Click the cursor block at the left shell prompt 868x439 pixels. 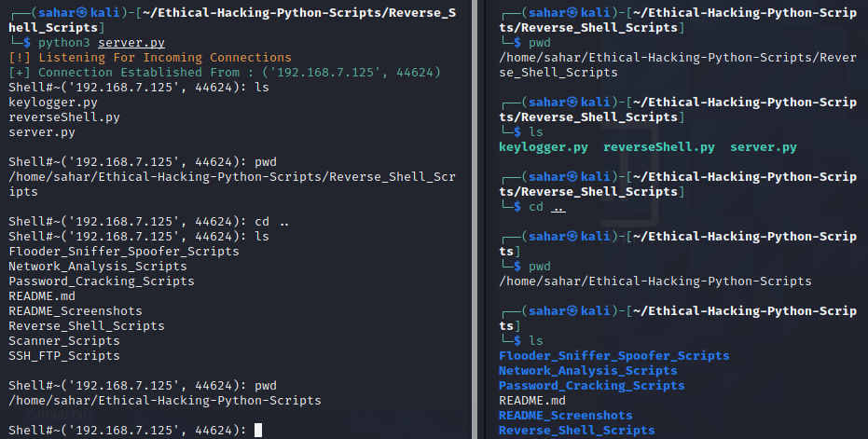(x=258, y=430)
